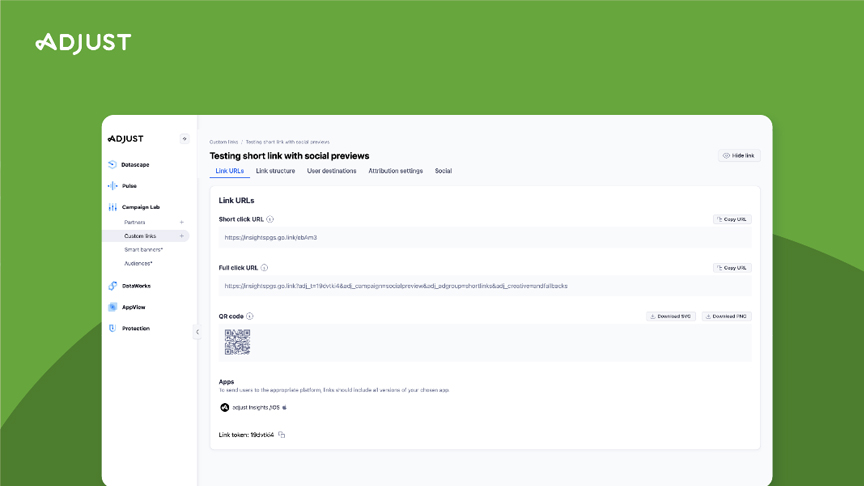This screenshot has width=864, height=486.
Task: Open the Protection shield icon
Action: point(112,328)
